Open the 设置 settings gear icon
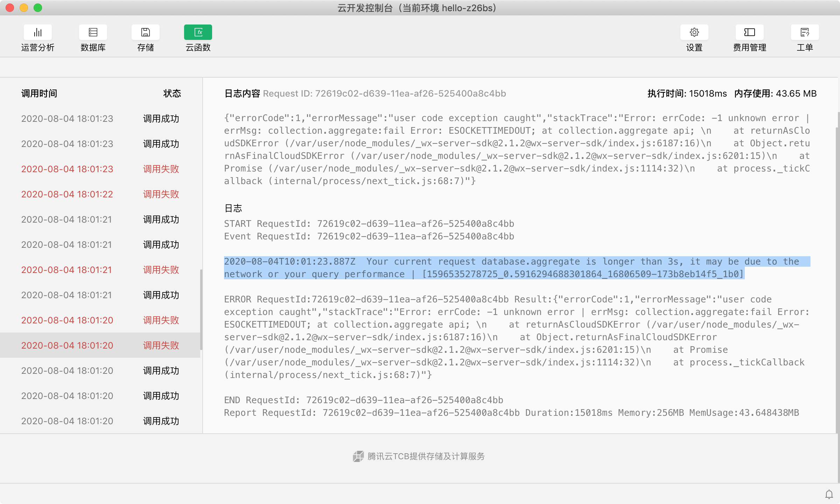This screenshot has height=504, width=840. coord(694,33)
